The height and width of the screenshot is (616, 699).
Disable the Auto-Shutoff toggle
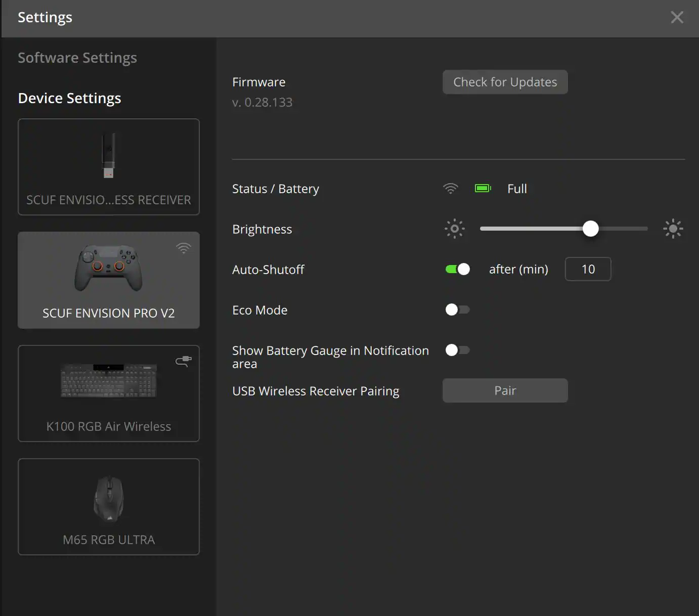tap(458, 269)
